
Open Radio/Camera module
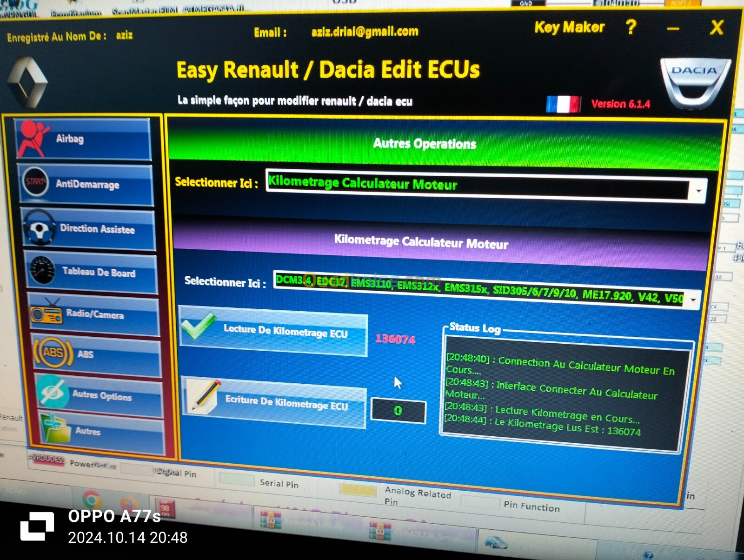point(94,314)
